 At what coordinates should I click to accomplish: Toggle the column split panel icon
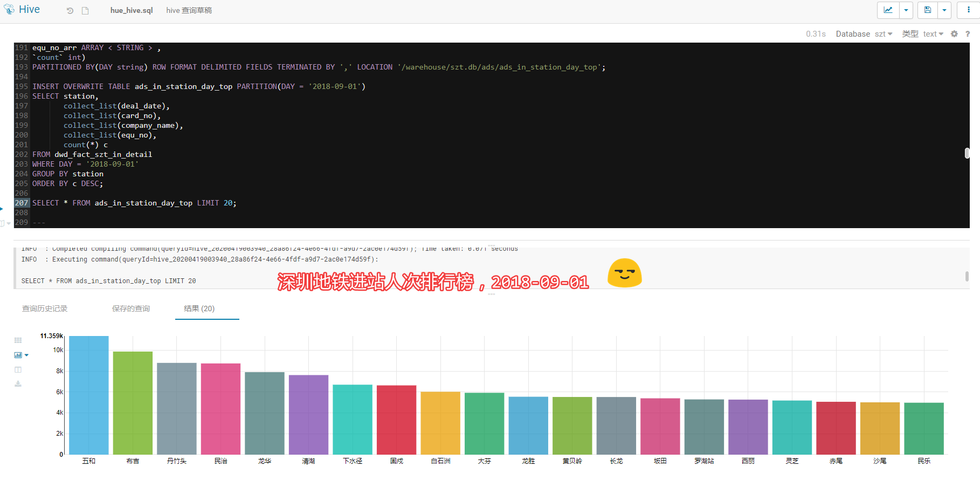pyautogui.click(x=18, y=369)
